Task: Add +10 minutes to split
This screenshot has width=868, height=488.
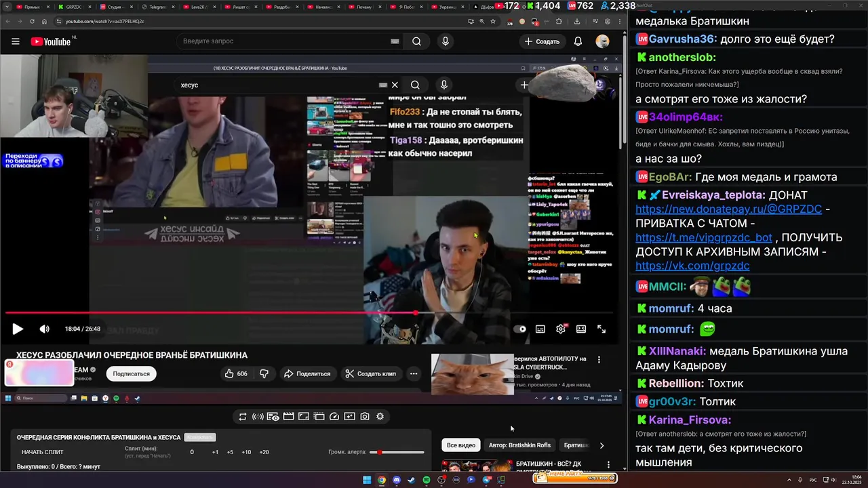Action: click(246, 452)
